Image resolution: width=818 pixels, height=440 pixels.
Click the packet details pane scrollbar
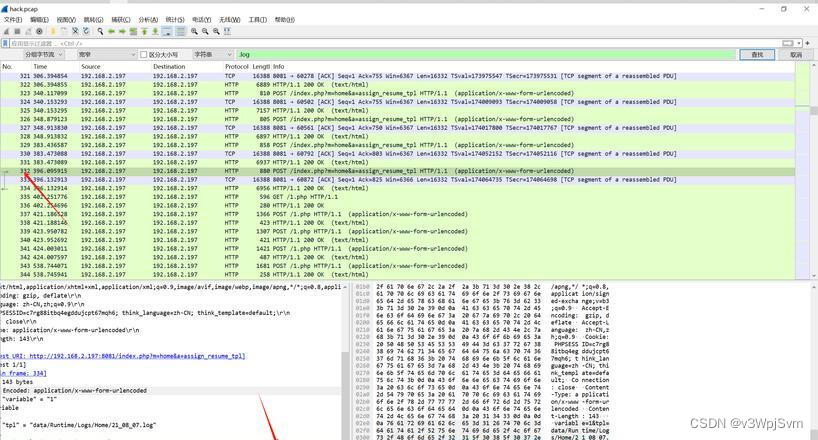344,362
